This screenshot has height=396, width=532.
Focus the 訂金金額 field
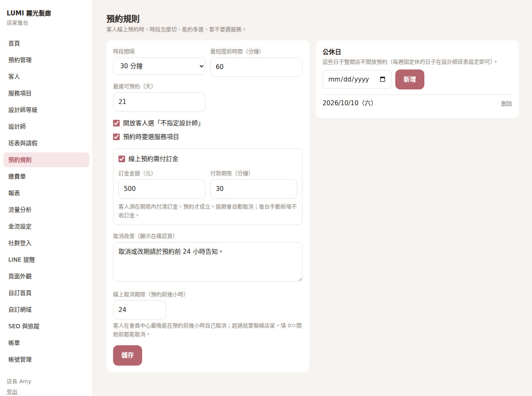pos(162,189)
